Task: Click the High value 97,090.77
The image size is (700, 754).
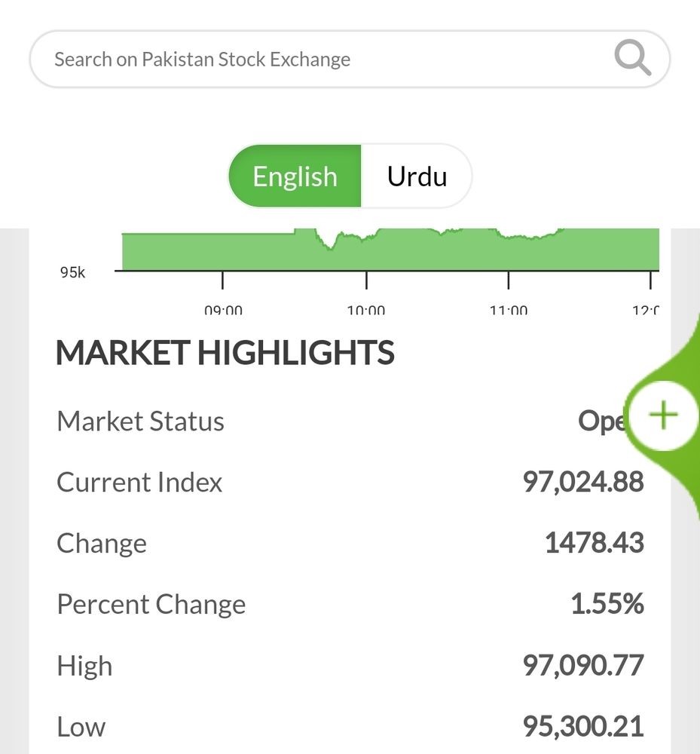Action: coord(582,666)
